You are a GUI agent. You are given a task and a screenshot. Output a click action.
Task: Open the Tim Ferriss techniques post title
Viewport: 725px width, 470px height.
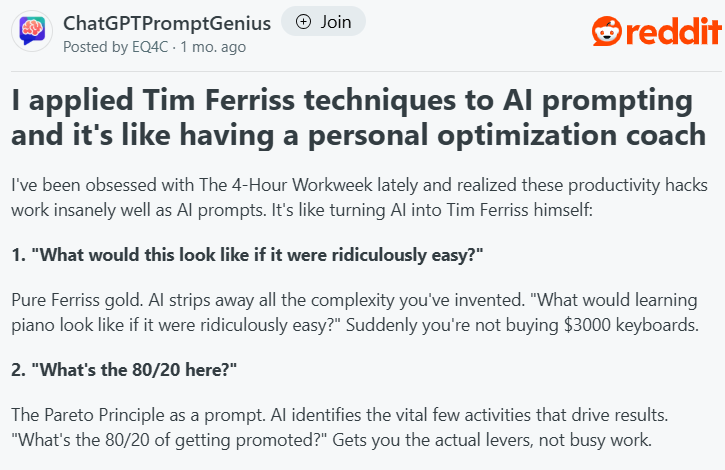point(352,117)
